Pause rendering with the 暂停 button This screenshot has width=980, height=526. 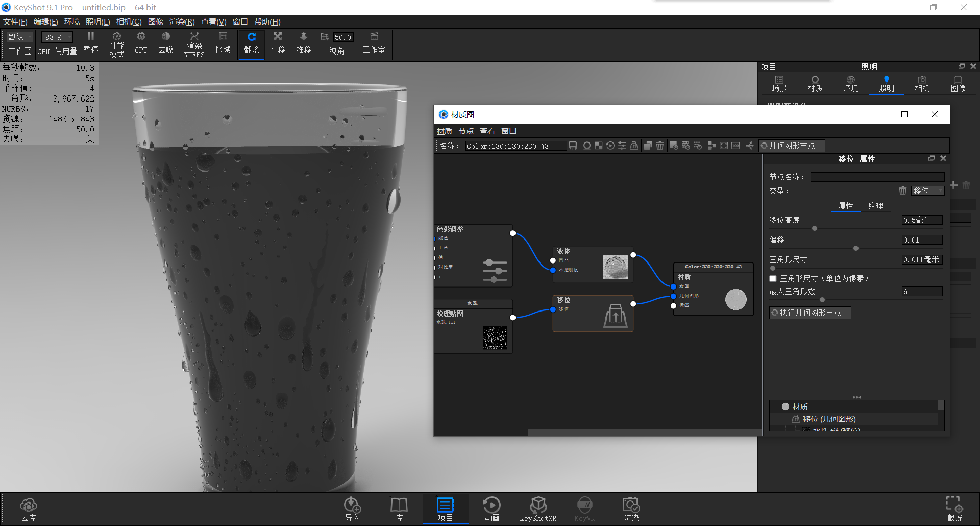(90, 44)
